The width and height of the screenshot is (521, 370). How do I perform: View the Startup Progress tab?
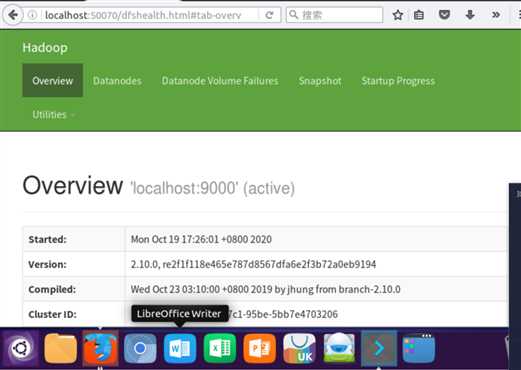398,81
